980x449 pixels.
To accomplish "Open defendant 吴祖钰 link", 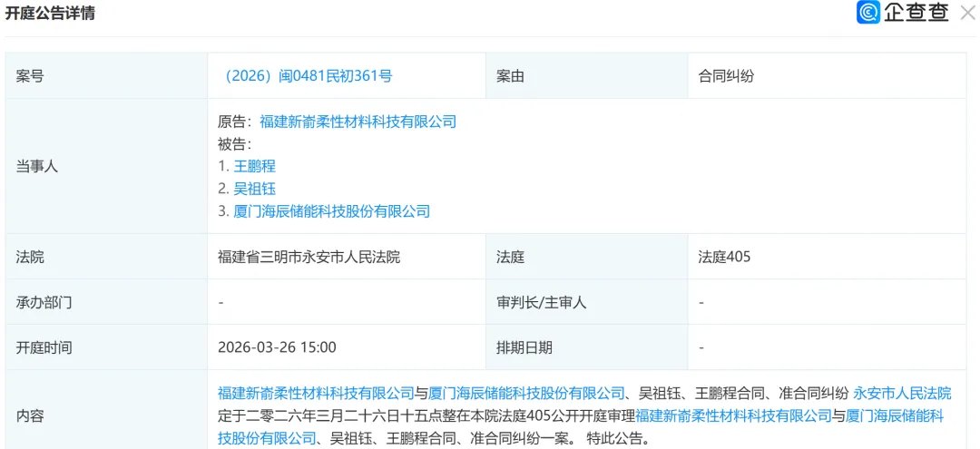I will 254,189.
